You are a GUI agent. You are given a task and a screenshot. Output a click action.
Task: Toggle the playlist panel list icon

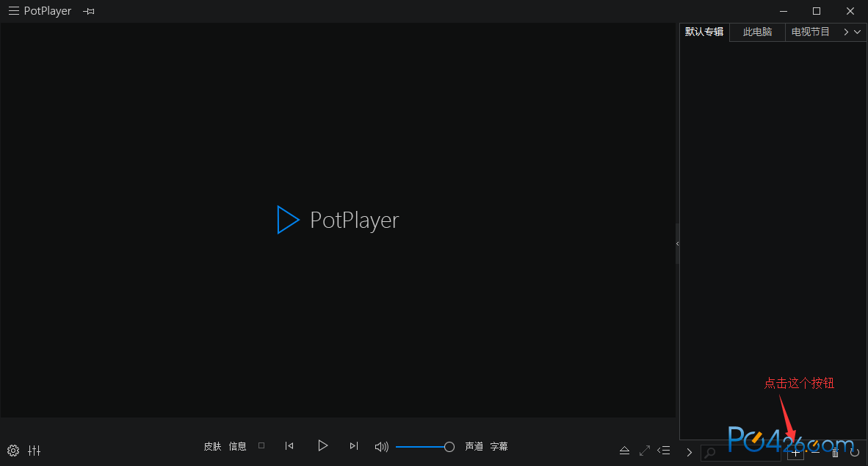click(x=664, y=451)
